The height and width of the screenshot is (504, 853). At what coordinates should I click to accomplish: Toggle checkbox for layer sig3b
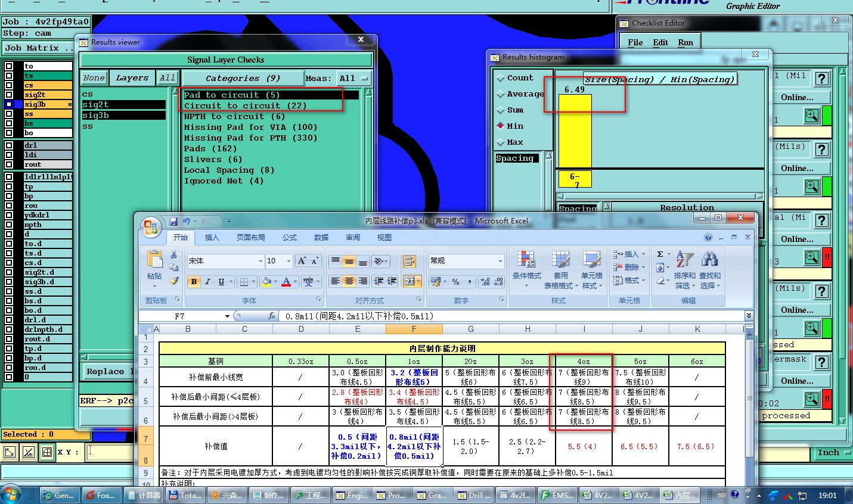click(x=8, y=104)
